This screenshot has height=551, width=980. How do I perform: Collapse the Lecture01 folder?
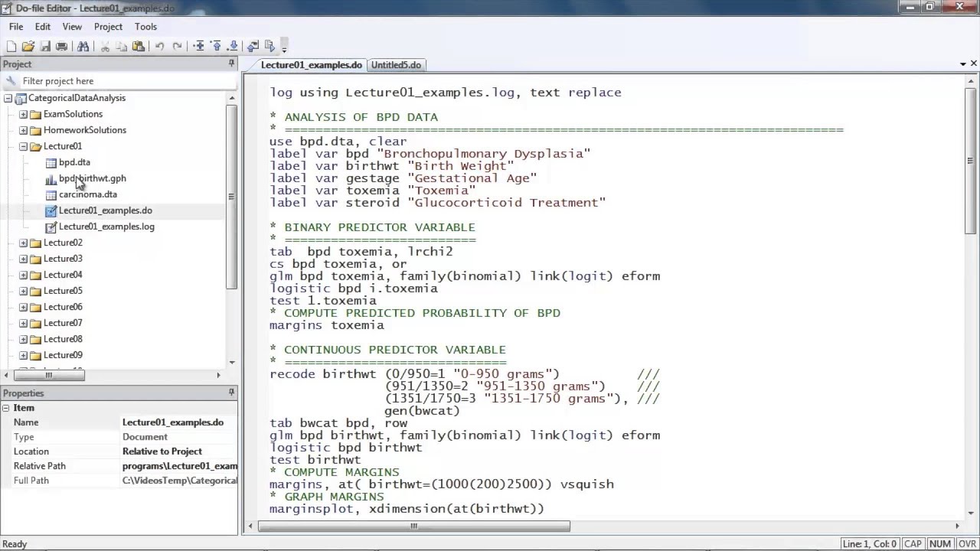click(x=24, y=146)
